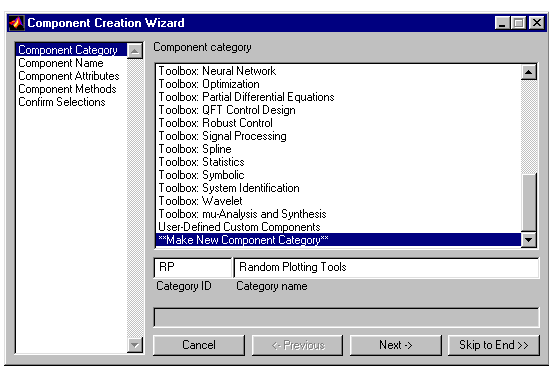The height and width of the screenshot is (375, 549).
Task: Click Cancel to exit the wizard
Action: tap(199, 345)
